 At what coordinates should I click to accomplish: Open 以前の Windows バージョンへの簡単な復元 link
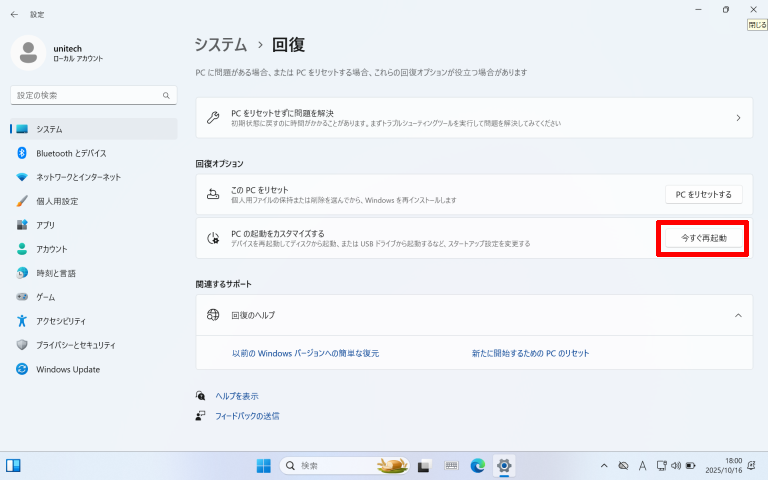[305, 353]
